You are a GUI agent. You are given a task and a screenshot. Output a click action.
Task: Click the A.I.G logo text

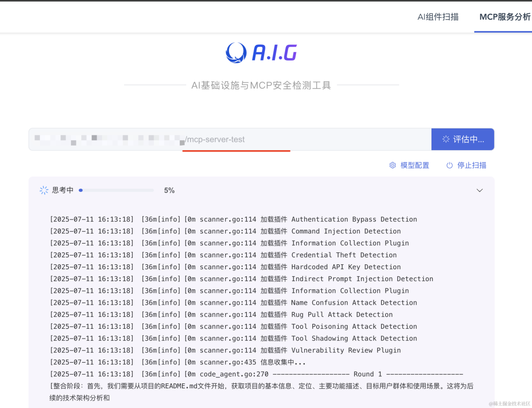[x=274, y=53]
